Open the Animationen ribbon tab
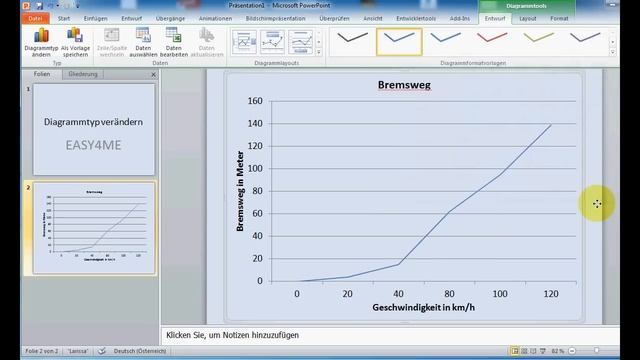 tap(215, 18)
